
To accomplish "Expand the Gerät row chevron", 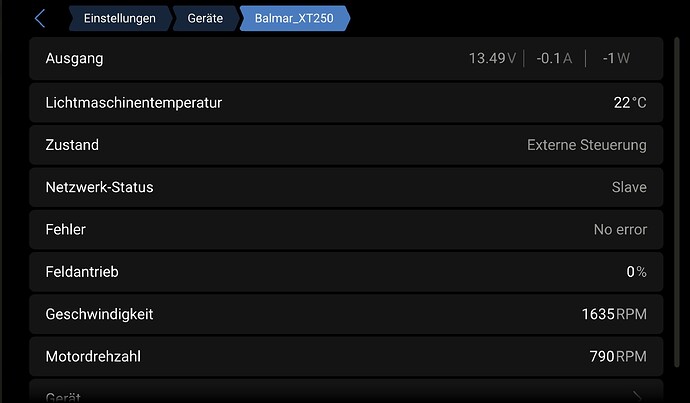I will click(x=636, y=395).
